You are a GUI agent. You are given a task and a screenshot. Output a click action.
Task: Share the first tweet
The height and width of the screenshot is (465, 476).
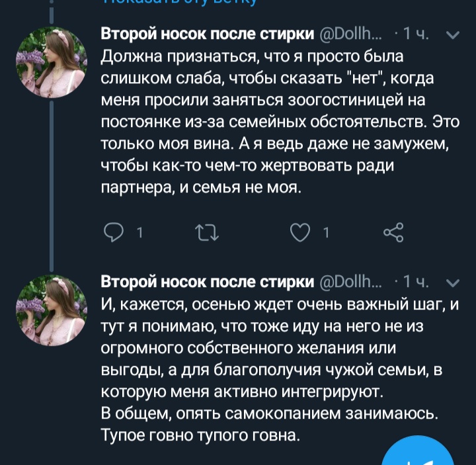pyautogui.click(x=393, y=232)
